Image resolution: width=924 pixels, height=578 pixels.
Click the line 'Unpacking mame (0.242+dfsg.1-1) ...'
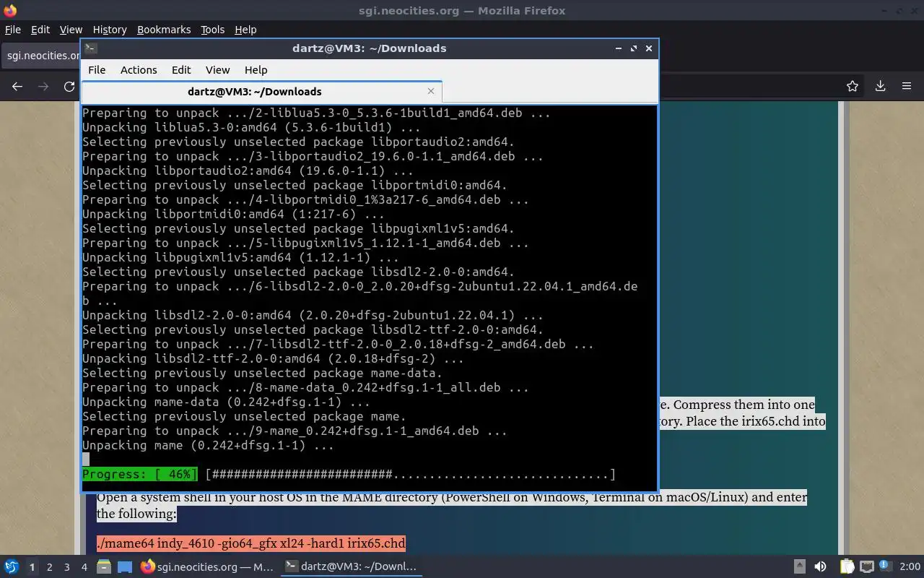208,445
